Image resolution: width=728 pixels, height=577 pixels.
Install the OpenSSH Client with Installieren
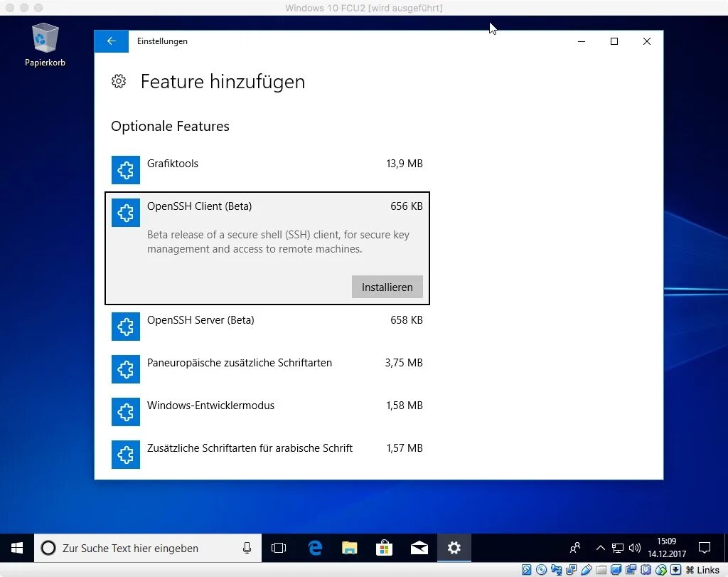(x=387, y=287)
